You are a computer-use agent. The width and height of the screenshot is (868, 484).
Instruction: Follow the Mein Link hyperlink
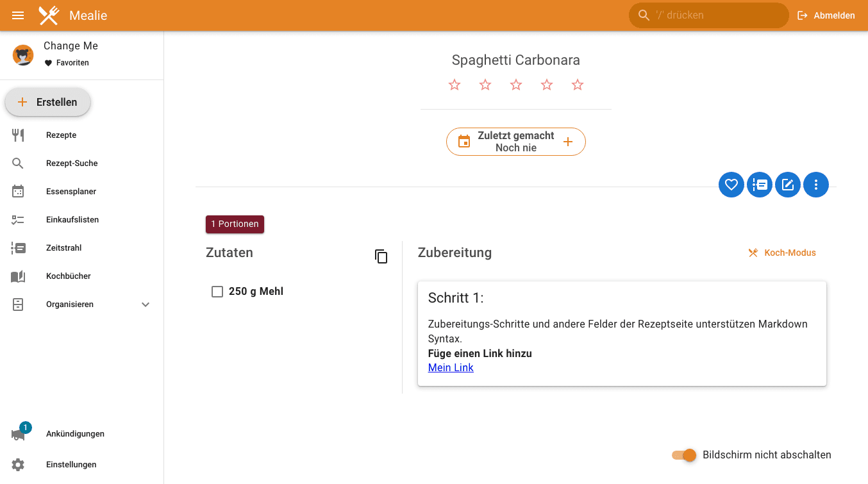[451, 367]
